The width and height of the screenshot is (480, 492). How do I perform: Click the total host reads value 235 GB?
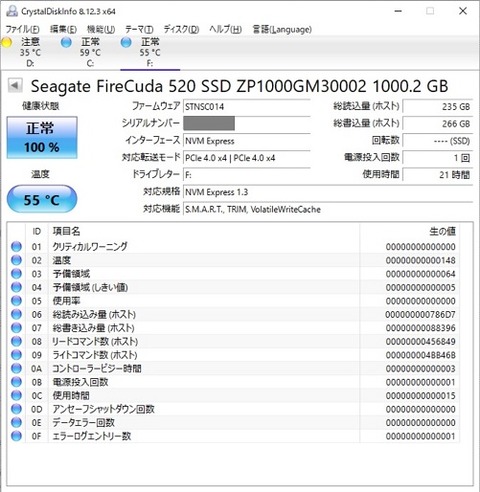pyautogui.click(x=438, y=107)
